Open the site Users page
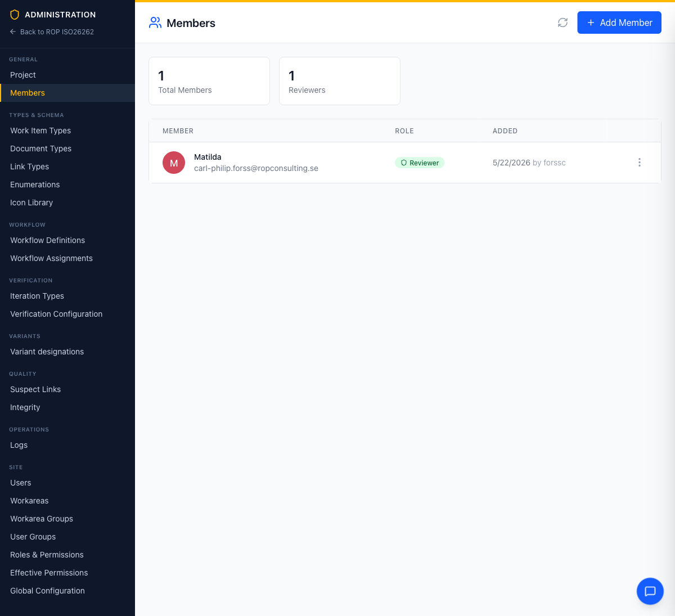Viewport: 675px width, 616px height. click(x=67, y=483)
